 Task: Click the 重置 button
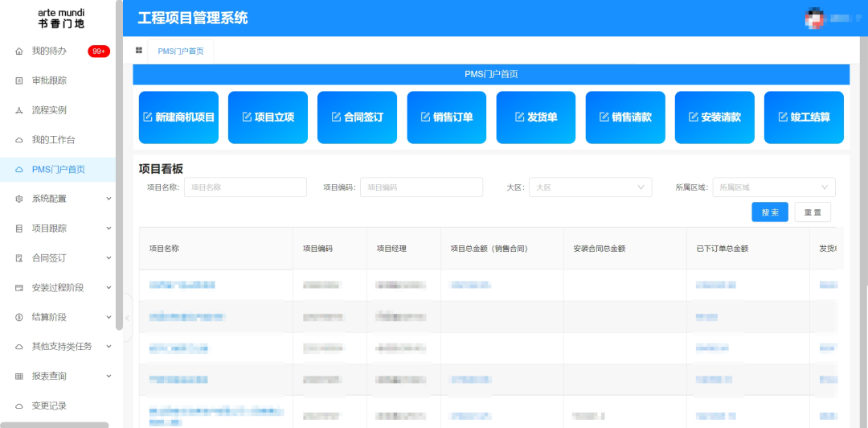click(x=813, y=212)
